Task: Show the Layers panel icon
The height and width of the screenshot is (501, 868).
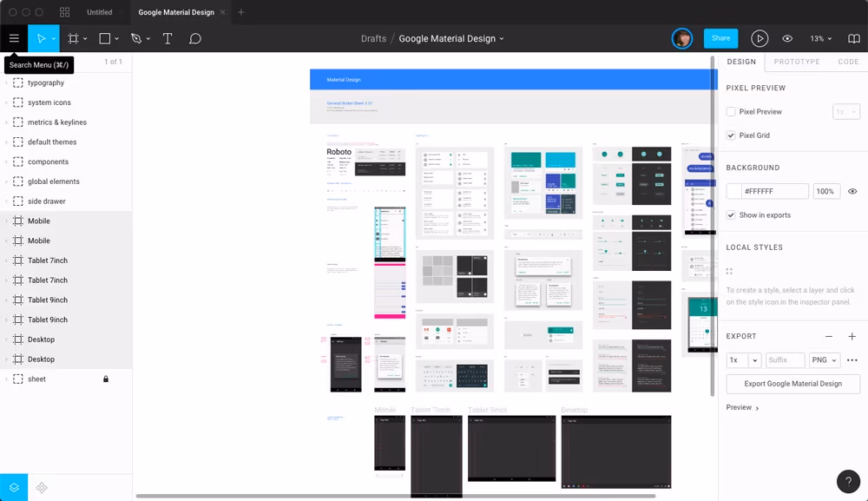Action: (14, 488)
